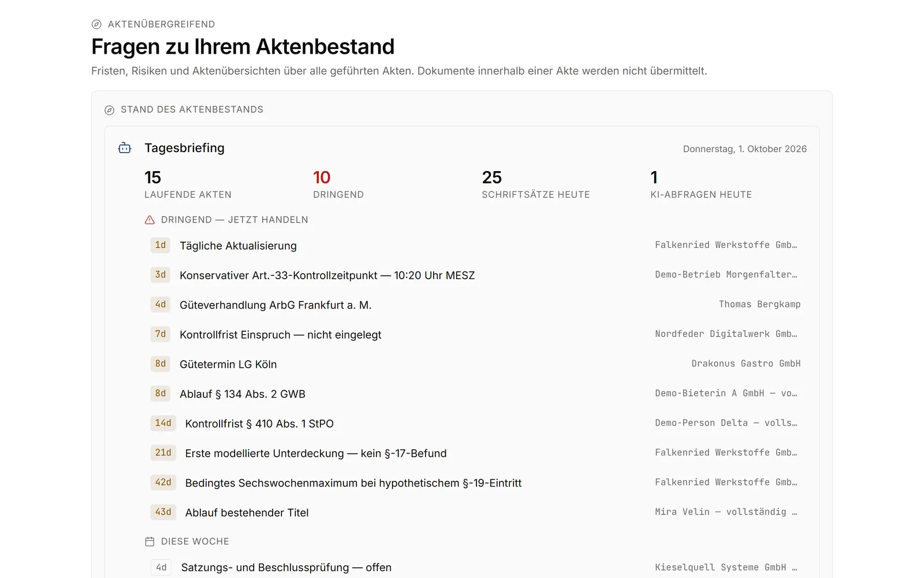Viewport: 924px width, 578px height.
Task: Click the red 10 Dringend stat
Action: pyautogui.click(x=338, y=184)
